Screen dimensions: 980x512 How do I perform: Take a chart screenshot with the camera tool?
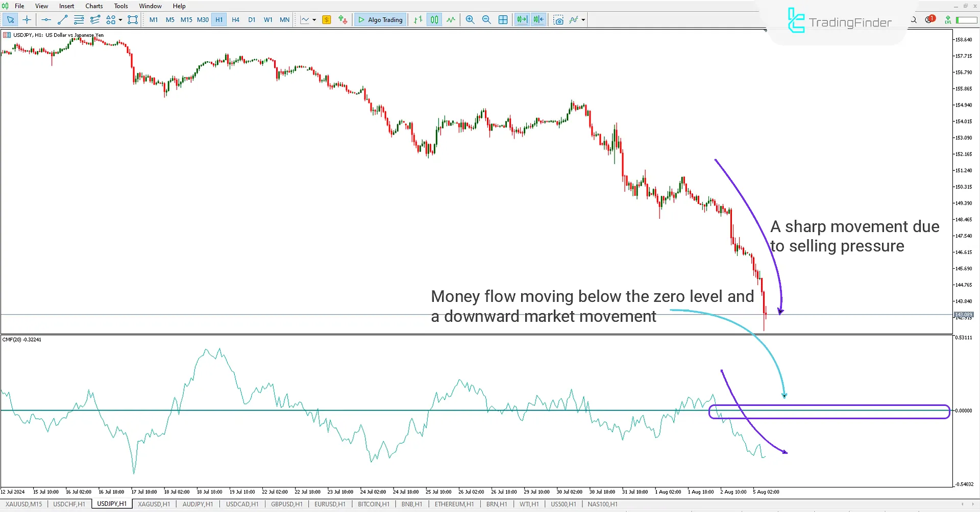tap(558, 19)
